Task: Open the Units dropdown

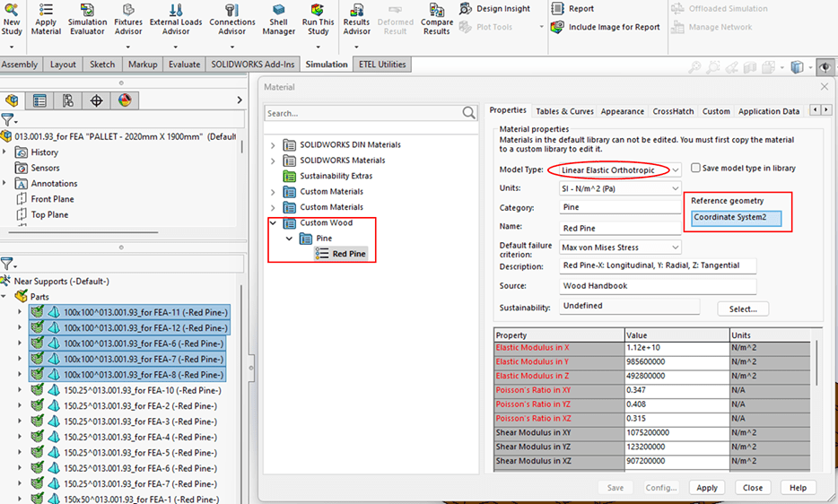Action: (x=675, y=189)
